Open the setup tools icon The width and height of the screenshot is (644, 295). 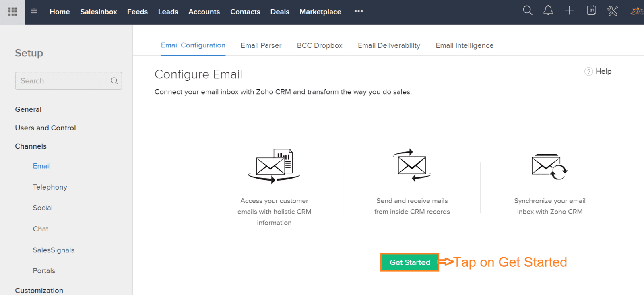(x=613, y=11)
